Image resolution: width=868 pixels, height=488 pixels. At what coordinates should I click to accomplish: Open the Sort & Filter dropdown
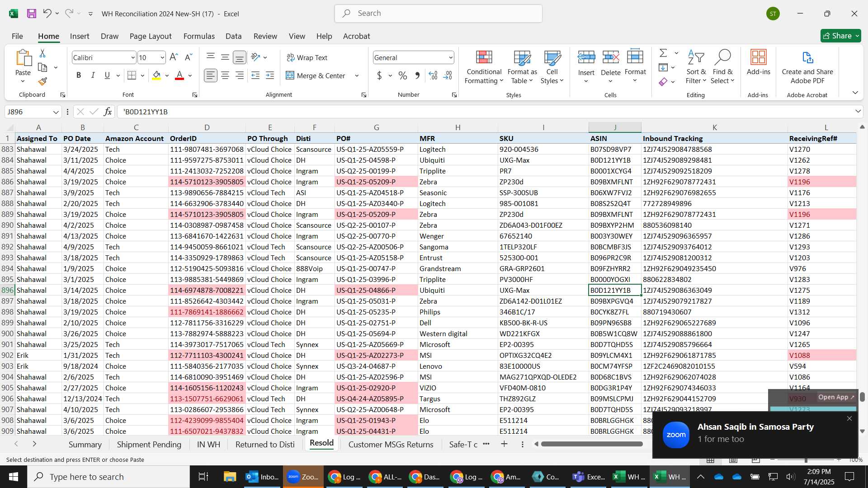click(x=696, y=67)
